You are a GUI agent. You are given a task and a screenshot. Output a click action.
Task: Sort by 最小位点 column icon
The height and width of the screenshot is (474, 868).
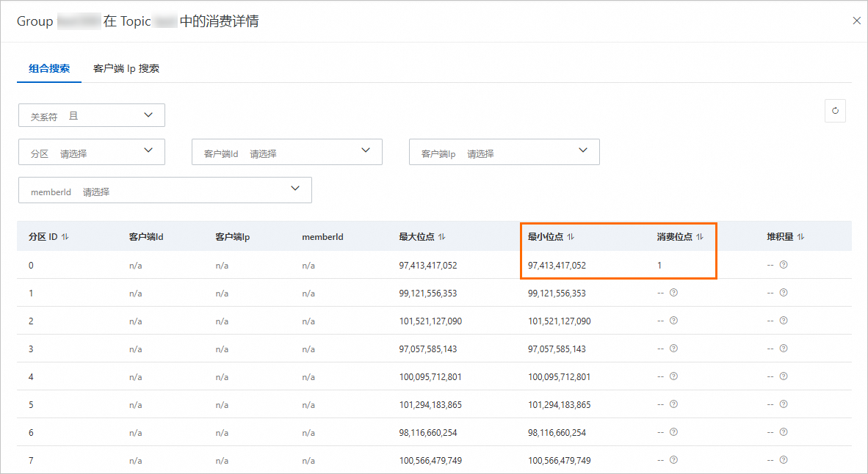[571, 237]
